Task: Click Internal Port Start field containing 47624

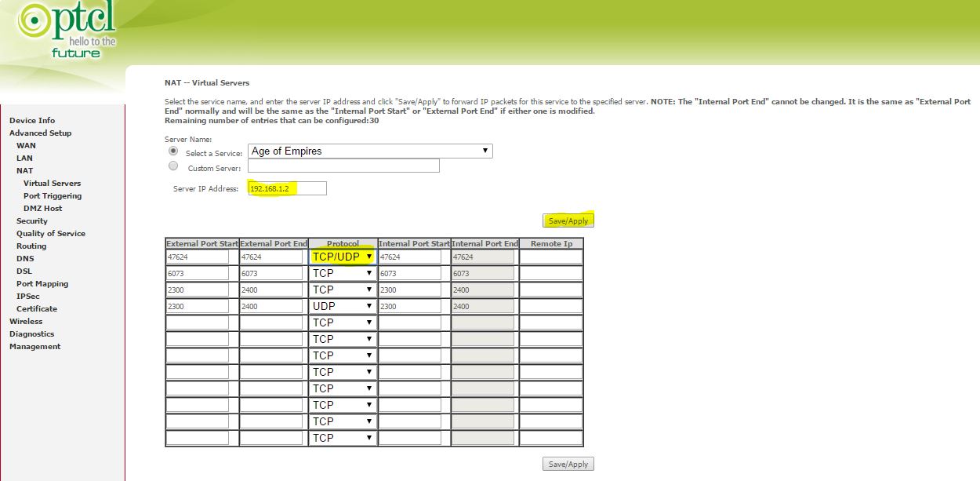Action: click(x=410, y=257)
